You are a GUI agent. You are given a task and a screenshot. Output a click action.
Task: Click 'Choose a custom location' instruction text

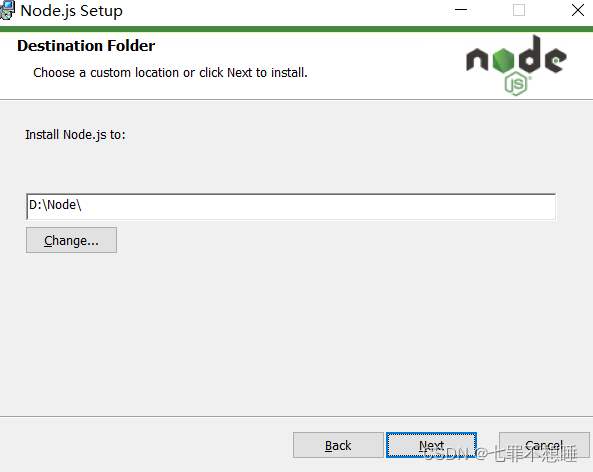point(170,73)
